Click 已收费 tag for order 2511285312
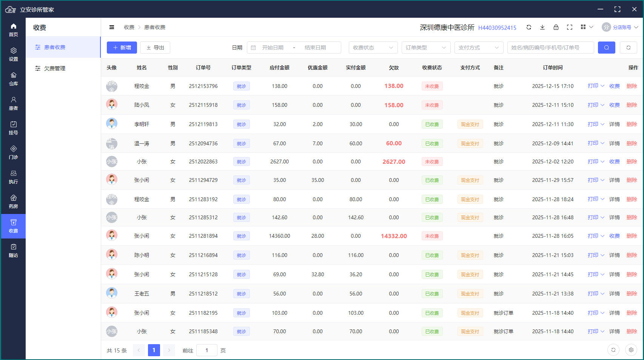Viewport: 644px width, 360px height. (432, 217)
